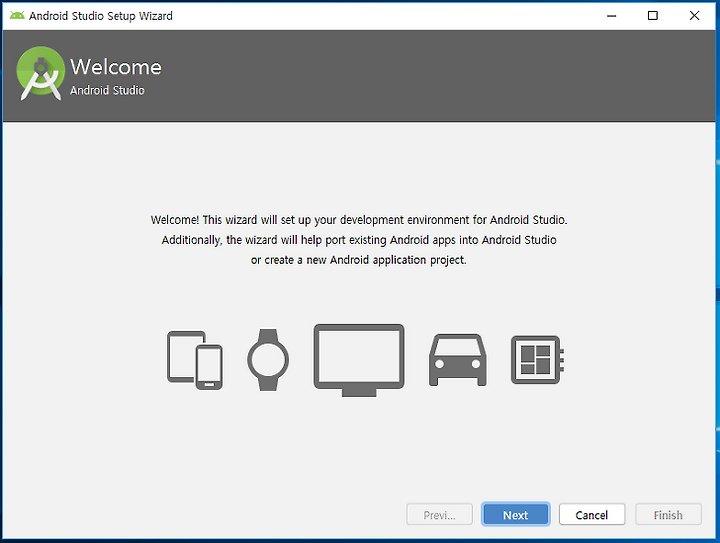Image resolution: width=720 pixels, height=543 pixels.
Task: Click the phone and tablet icon
Action: tap(195, 360)
